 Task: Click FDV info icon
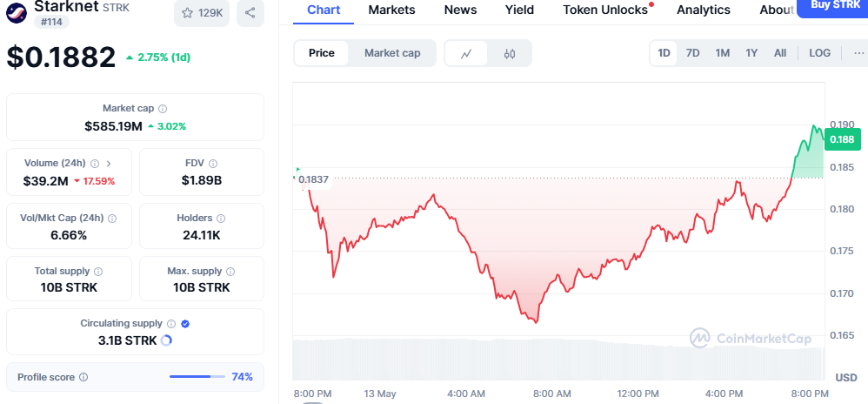[213, 164]
